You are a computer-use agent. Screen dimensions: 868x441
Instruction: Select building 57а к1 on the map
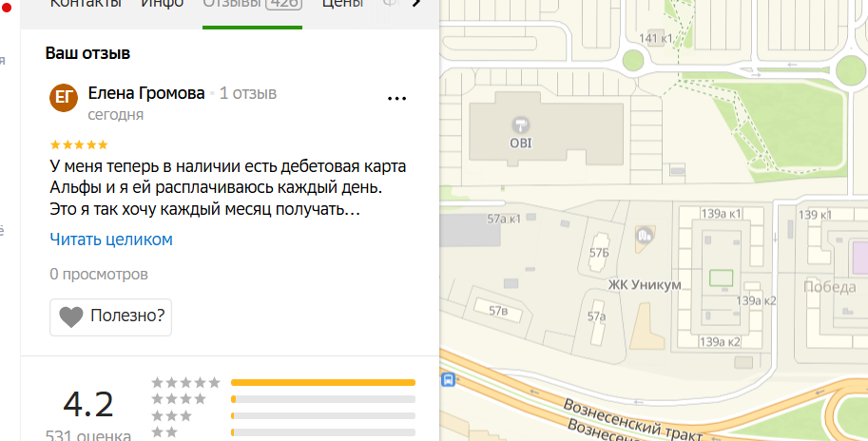pos(504,220)
